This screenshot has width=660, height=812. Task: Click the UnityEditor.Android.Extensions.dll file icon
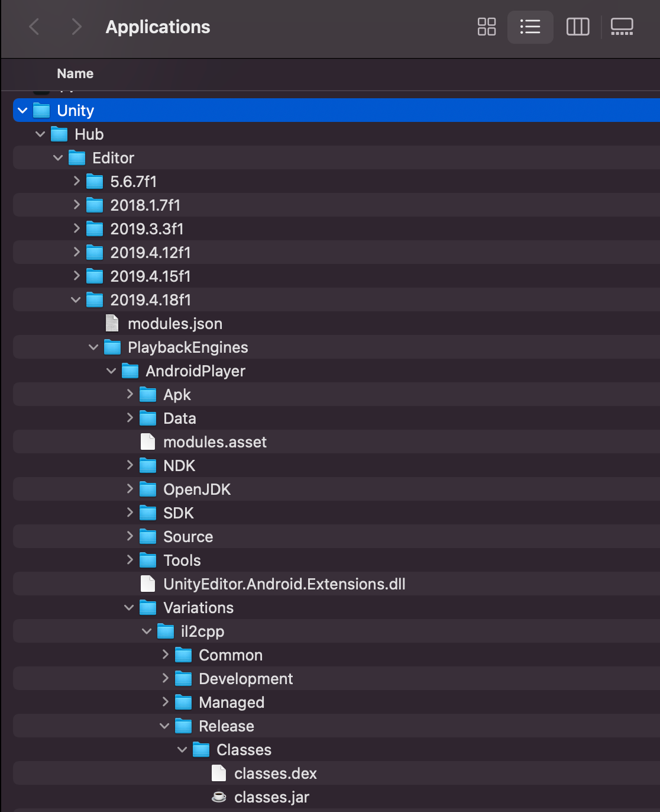click(x=147, y=584)
